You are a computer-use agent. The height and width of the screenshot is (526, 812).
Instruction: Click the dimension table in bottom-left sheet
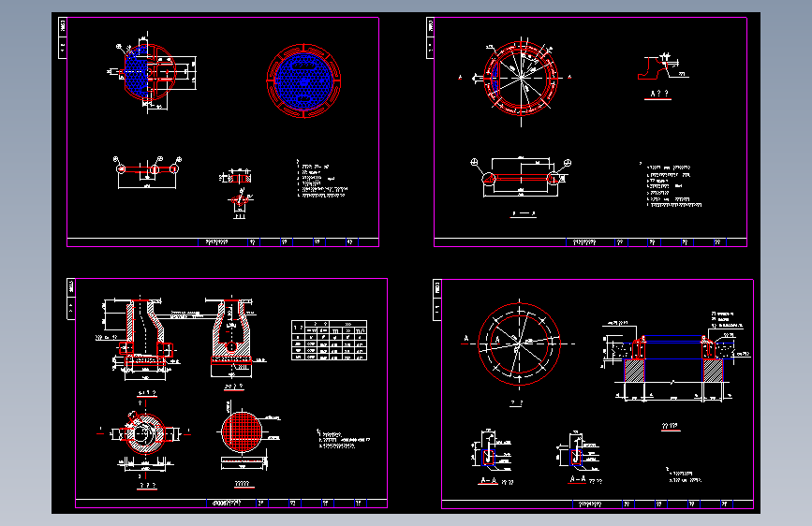tap(329, 340)
